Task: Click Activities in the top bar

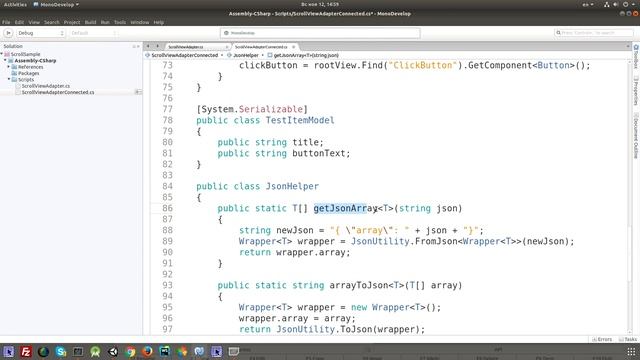Action: pos(15,4)
